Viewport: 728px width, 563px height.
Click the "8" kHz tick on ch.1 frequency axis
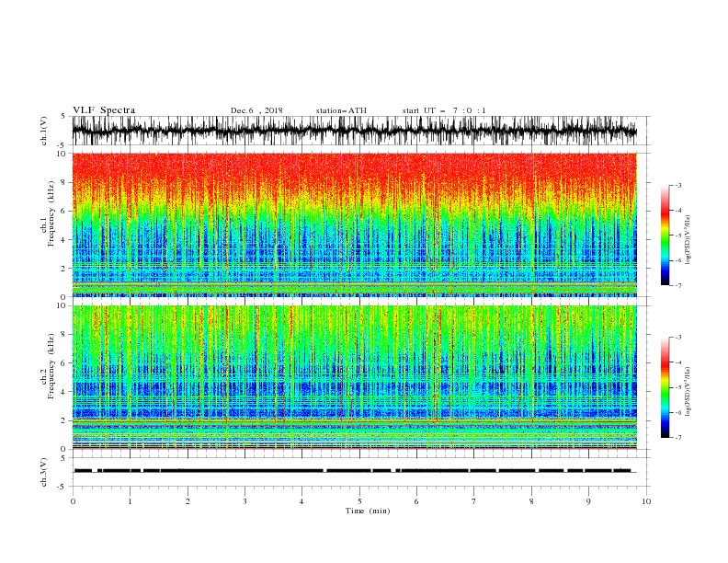(63, 182)
